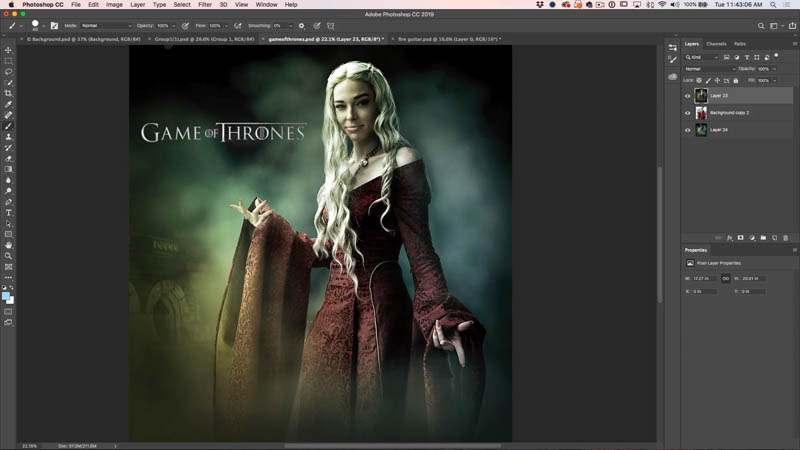Toggle lock all
Image resolution: width=800 pixels, height=450 pixels.
point(736,81)
